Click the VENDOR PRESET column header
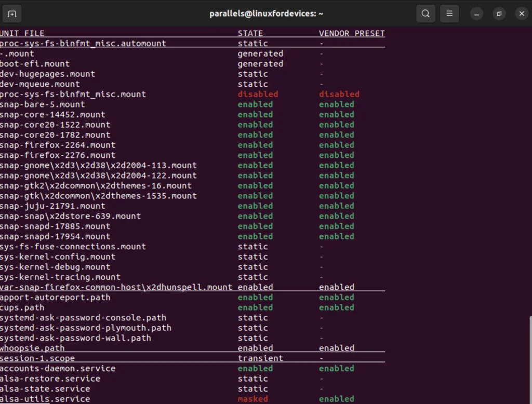 click(x=352, y=33)
